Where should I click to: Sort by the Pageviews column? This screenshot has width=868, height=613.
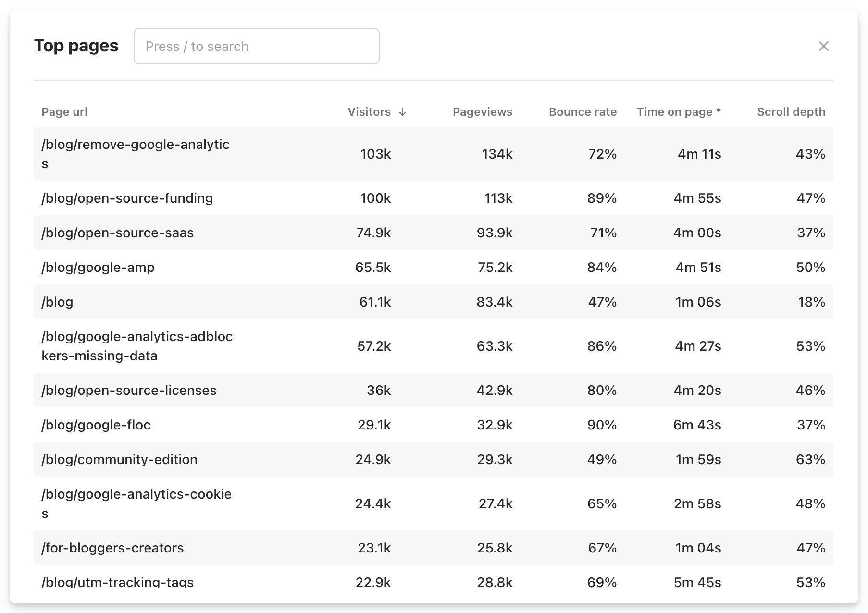483,111
